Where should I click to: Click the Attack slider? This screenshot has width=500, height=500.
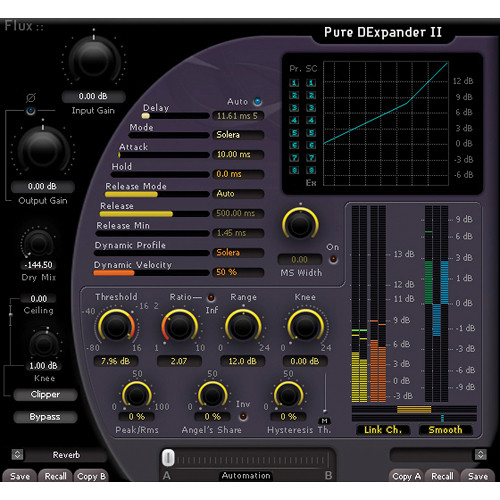[164, 155]
